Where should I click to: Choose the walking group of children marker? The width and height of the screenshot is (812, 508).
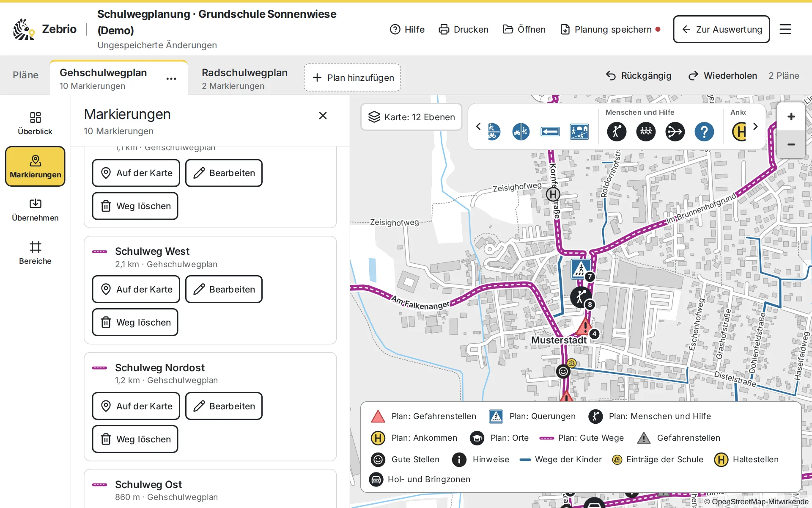646,132
